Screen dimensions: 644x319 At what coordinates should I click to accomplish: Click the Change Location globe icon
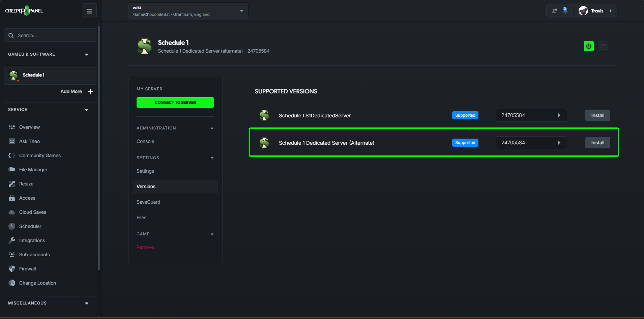point(12,283)
